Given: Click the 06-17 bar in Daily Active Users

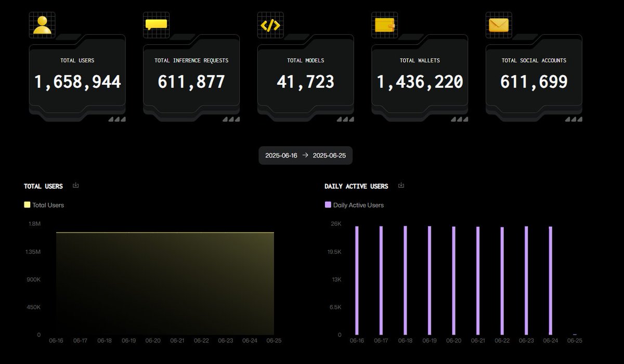Looking at the screenshot, I should click(381, 280).
